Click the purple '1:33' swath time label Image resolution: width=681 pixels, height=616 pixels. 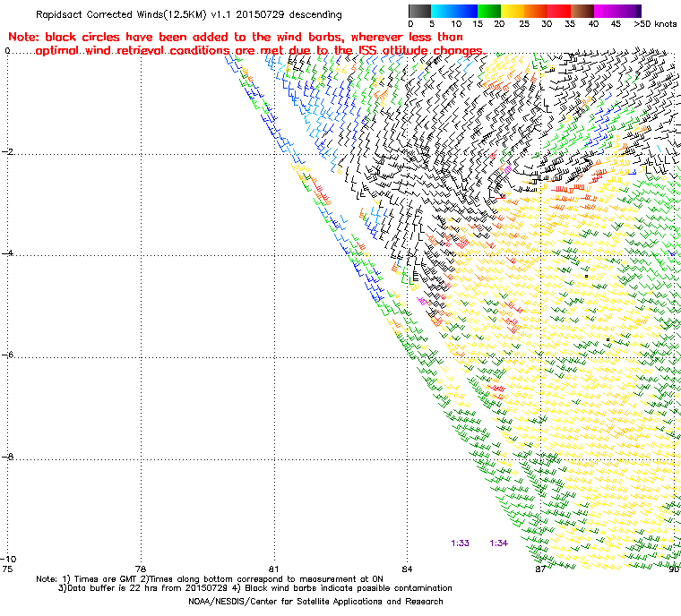pyautogui.click(x=460, y=543)
